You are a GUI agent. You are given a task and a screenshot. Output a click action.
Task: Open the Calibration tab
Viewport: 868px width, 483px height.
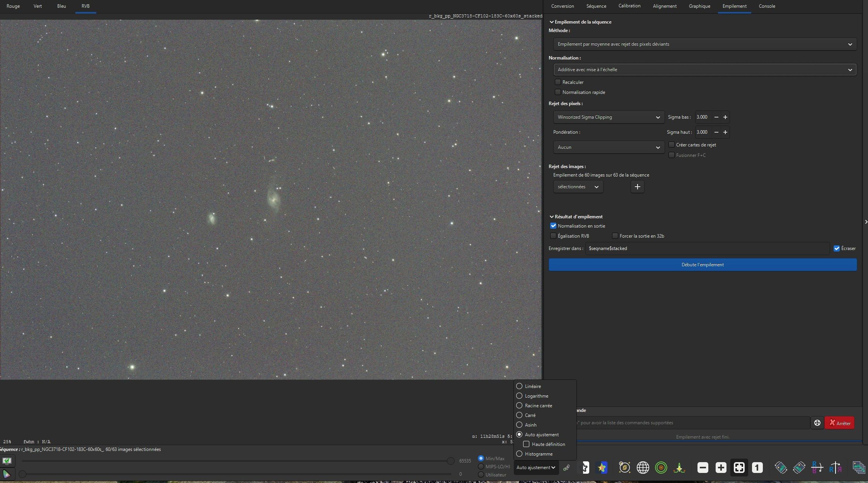tap(629, 6)
